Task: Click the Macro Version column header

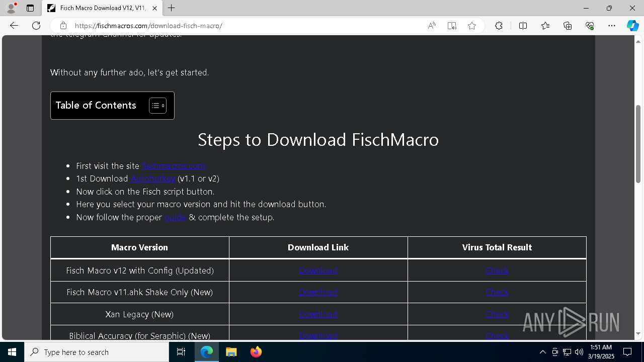Action: 139,247
